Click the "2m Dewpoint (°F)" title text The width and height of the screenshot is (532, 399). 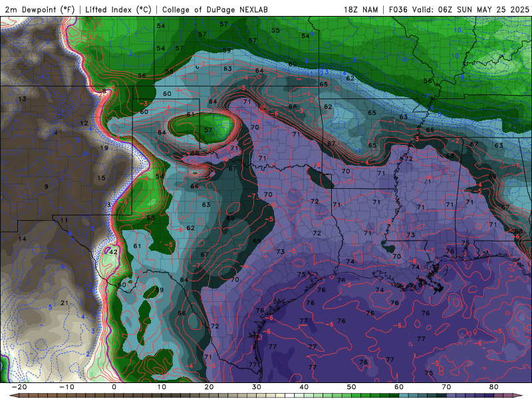pos(39,9)
